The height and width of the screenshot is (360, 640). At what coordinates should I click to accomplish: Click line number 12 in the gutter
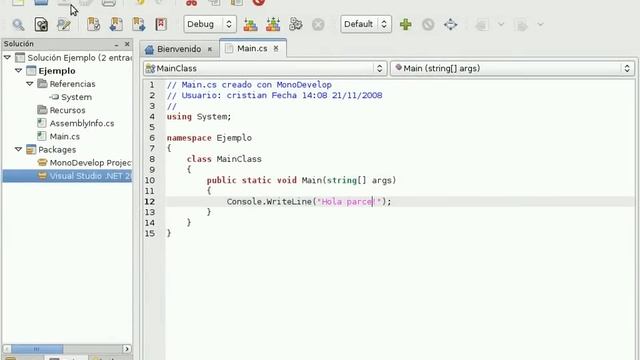(x=150, y=201)
